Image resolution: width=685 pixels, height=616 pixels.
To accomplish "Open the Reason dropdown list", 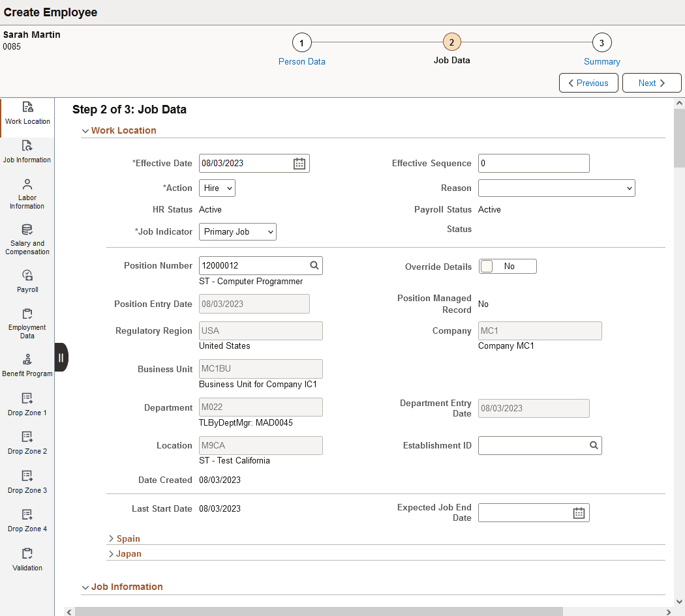I will pos(556,188).
